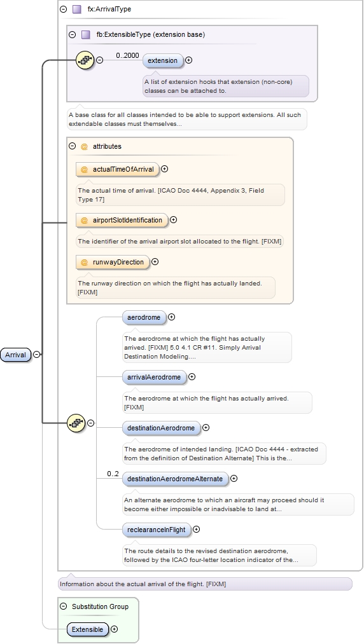Viewport: 364px width, 644px height.
Task: Collapse the fb:ExtensibleType extension base section
Action: tap(73, 34)
